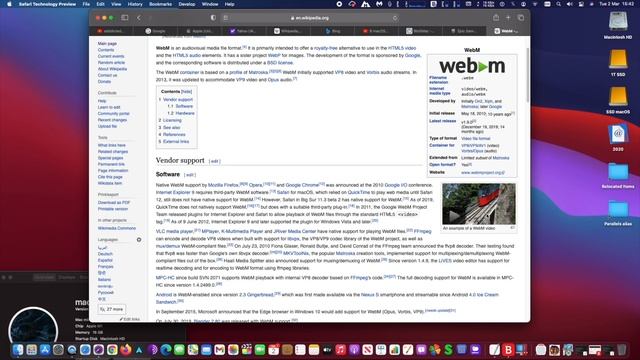Follow the BSD license link
This screenshot has width=640, height=360.
click(280, 63)
